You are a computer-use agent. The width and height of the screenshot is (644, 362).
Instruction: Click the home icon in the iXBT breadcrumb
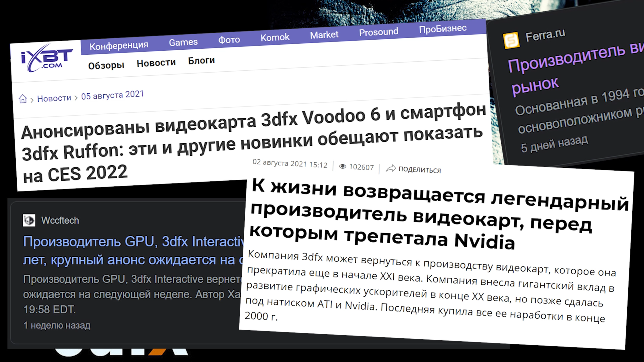click(x=23, y=99)
